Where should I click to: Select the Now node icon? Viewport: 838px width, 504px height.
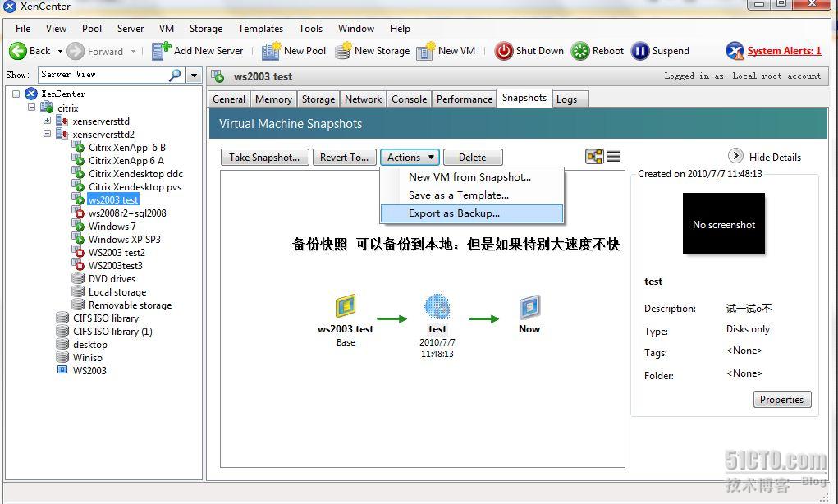(x=529, y=307)
